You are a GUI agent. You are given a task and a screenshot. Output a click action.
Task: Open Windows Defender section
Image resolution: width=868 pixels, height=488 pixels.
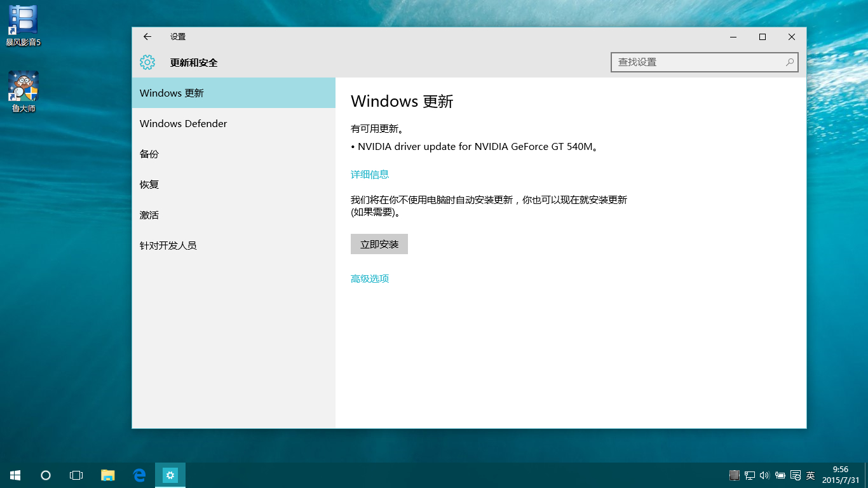[x=234, y=123]
